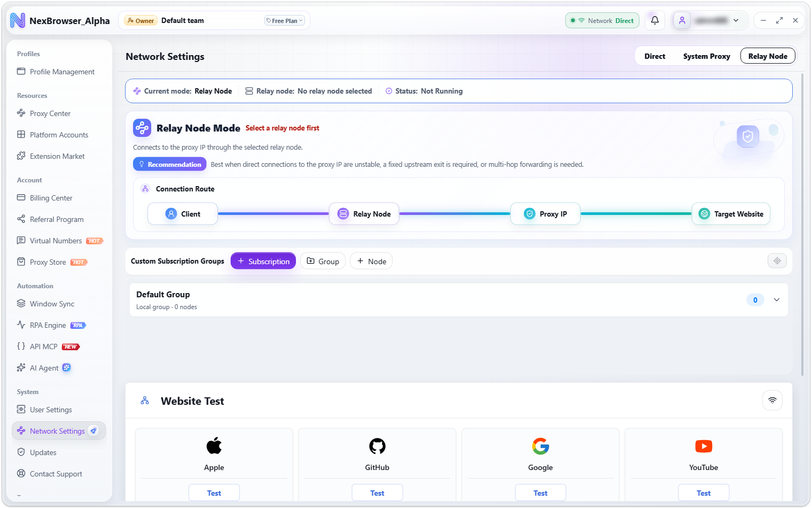The width and height of the screenshot is (812, 508).
Task: Open RPA Engine
Action: click(59, 325)
